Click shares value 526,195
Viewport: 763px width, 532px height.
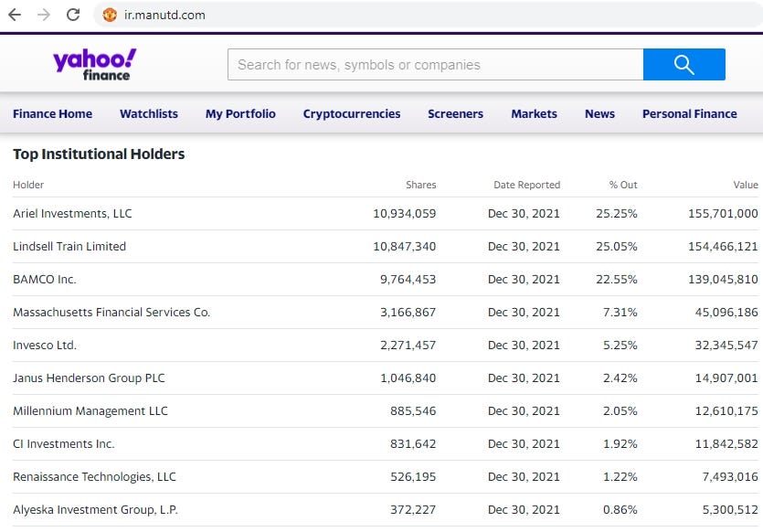tap(413, 476)
